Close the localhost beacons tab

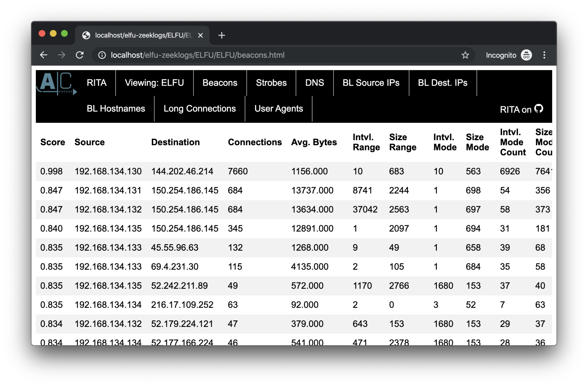click(x=200, y=35)
